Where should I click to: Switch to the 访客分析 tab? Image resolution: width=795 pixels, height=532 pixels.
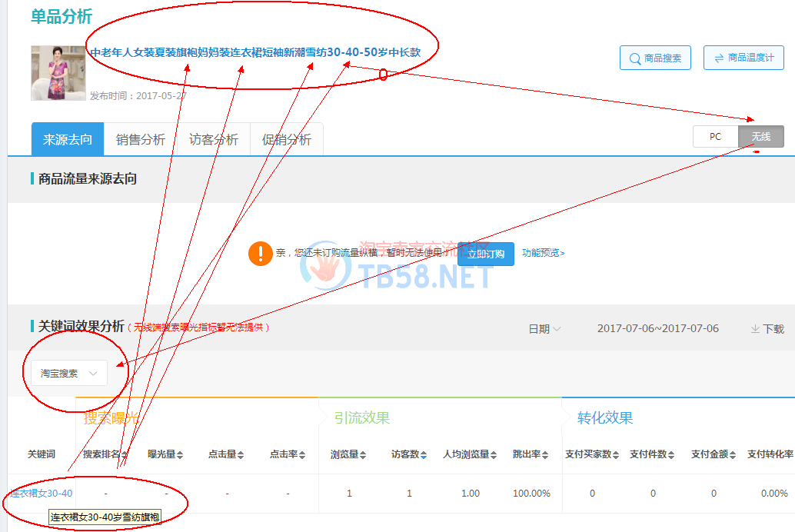point(214,139)
